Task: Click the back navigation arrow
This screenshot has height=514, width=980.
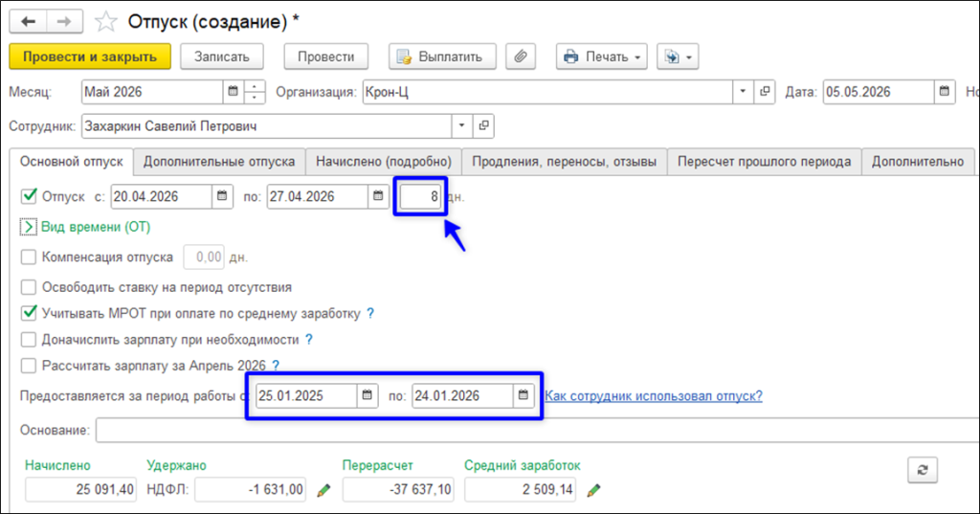Action: point(28,22)
